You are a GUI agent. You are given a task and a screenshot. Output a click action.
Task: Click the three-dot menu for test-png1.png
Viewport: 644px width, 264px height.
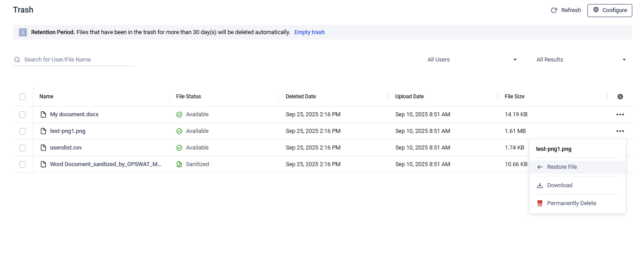(x=620, y=131)
